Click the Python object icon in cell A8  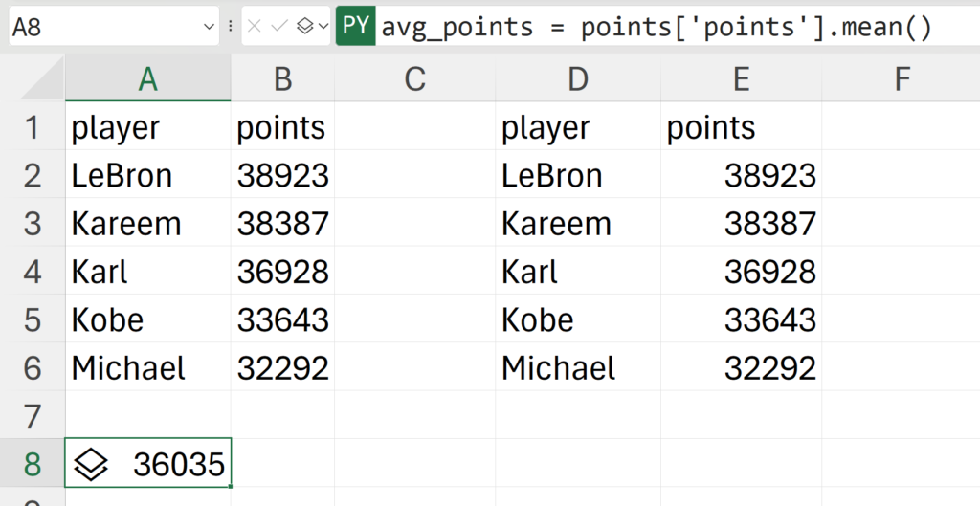(91, 465)
